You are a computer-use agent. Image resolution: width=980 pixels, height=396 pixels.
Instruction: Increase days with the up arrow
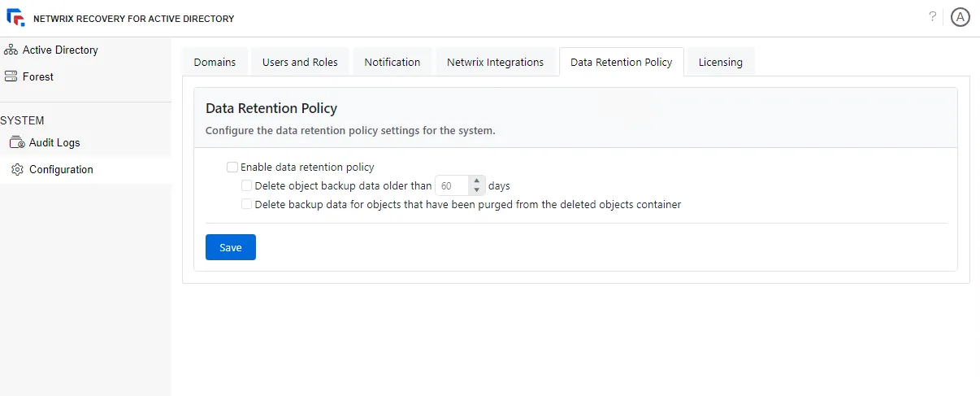pos(478,181)
